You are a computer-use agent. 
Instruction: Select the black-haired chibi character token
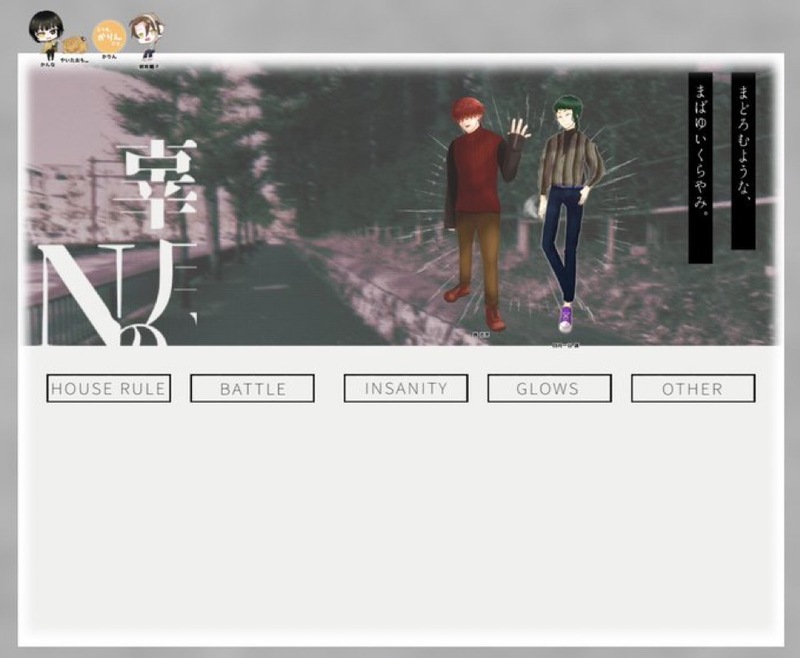[46, 36]
